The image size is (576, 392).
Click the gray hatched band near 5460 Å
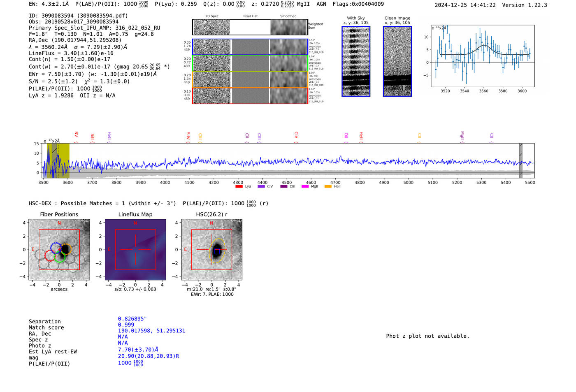521,160
